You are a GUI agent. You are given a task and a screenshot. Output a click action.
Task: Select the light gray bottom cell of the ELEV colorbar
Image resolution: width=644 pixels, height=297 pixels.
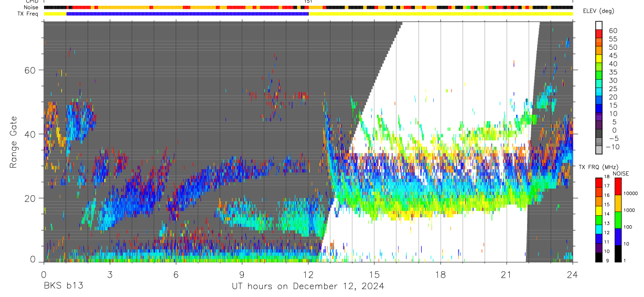click(x=599, y=149)
